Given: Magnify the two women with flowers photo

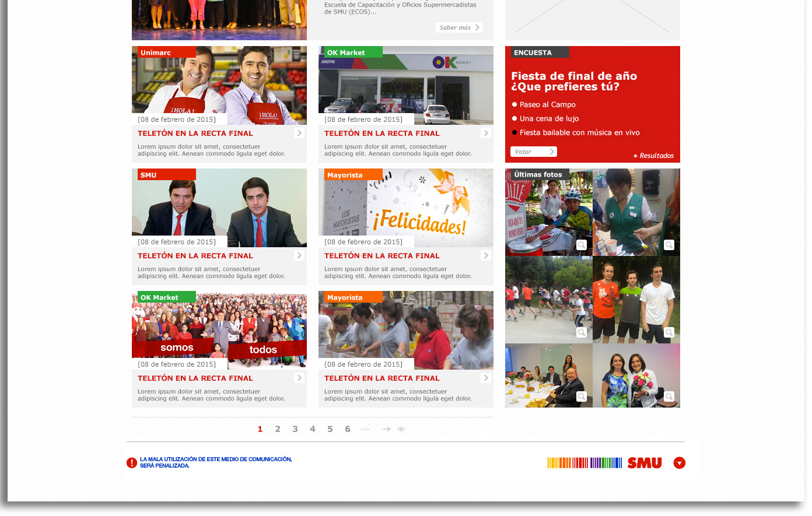Looking at the screenshot, I should pos(669,396).
